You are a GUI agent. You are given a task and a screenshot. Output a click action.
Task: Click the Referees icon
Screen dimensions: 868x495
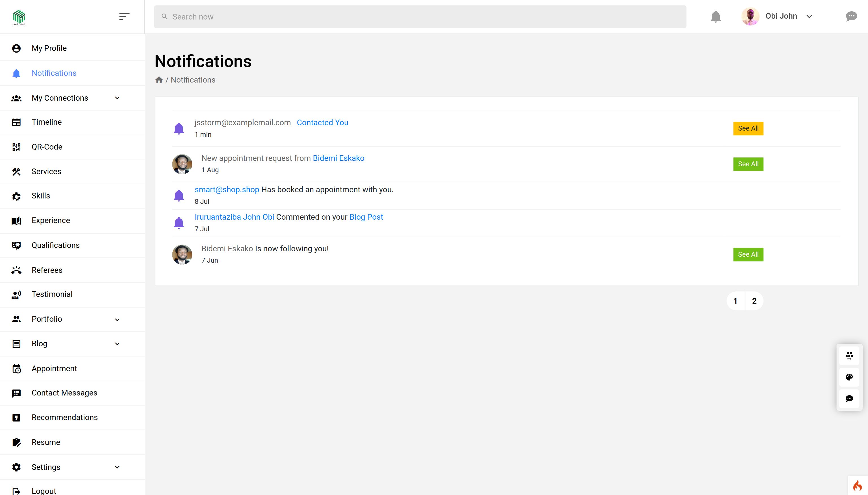[x=16, y=270]
